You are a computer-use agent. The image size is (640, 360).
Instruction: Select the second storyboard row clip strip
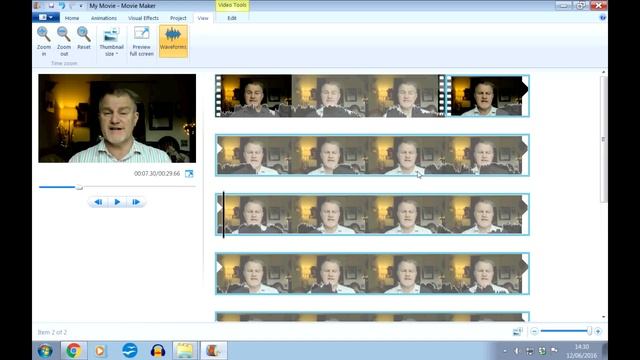pos(372,155)
